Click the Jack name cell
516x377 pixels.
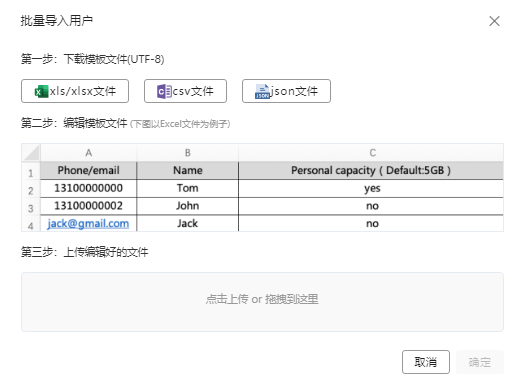click(x=188, y=223)
